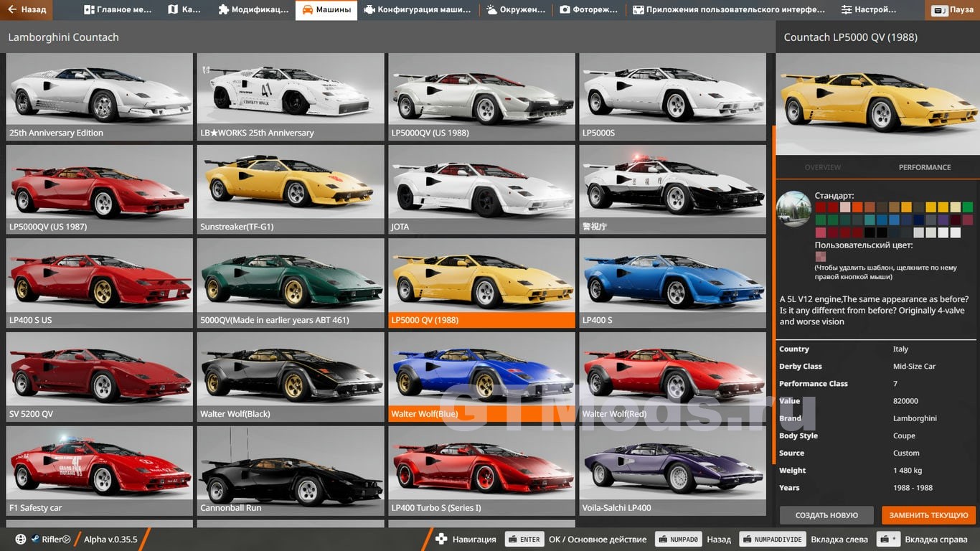This screenshot has width=980, height=551.
Task: Select the Walter Wolf(Blue) configuration
Action: (x=481, y=376)
